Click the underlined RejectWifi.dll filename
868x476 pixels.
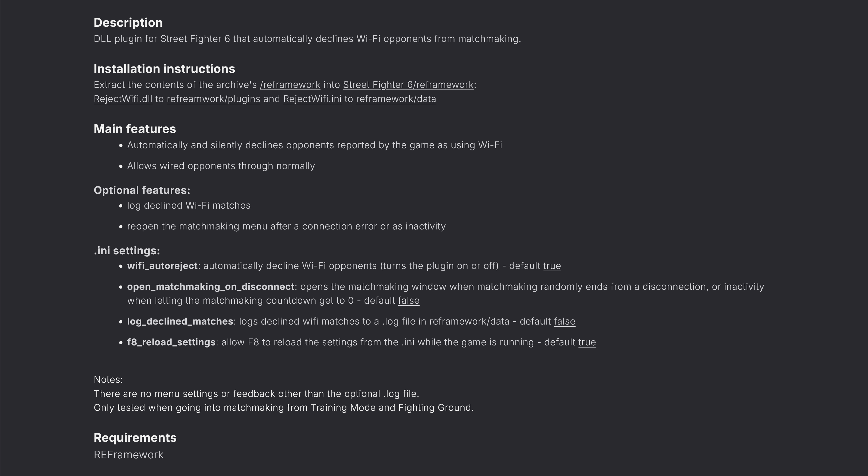coord(123,99)
